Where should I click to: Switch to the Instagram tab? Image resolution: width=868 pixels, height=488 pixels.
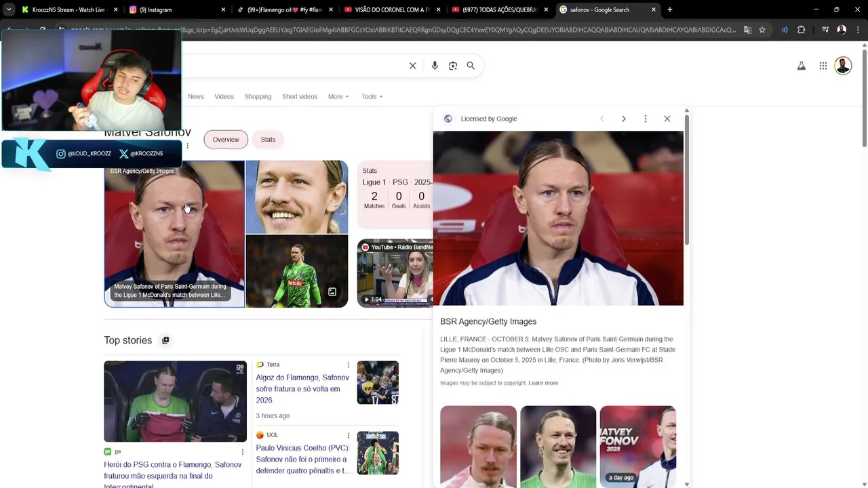[178, 9]
